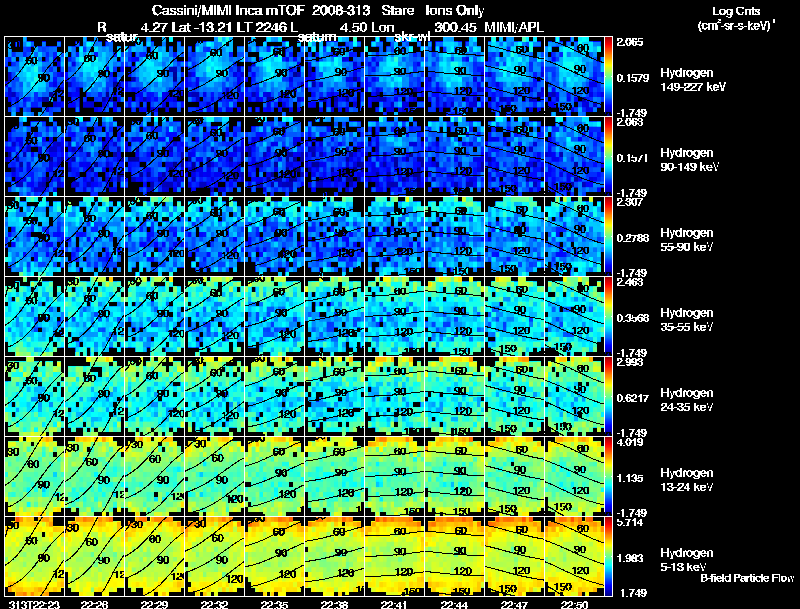The width and height of the screenshot is (800, 609).
Task: Click the colorbar maximum value '2.065'
Action: pos(630,42)
